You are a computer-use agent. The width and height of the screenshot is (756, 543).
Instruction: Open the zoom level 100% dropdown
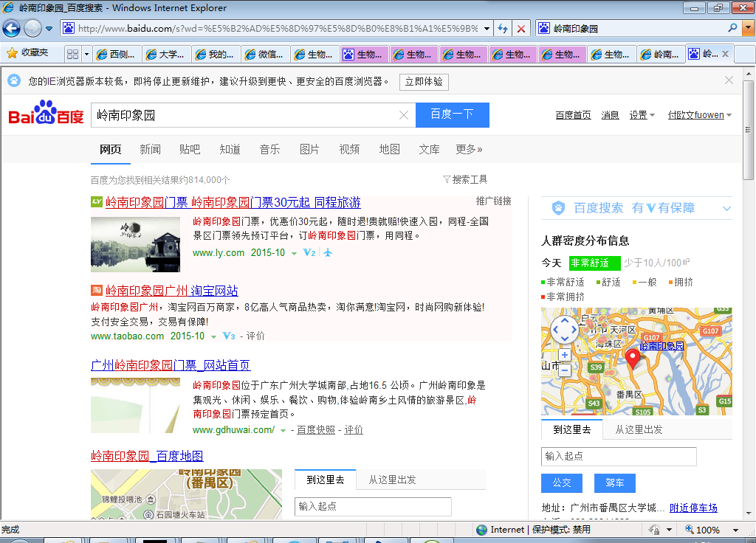tap(735, 530)
